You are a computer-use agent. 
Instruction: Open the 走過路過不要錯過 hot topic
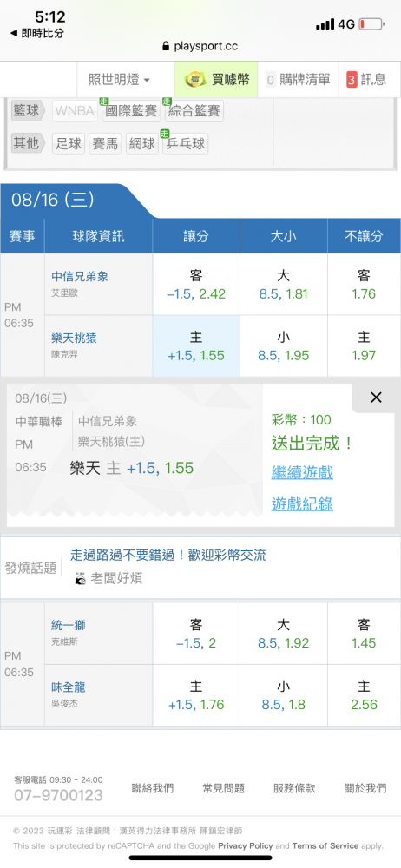pos(168,556)
